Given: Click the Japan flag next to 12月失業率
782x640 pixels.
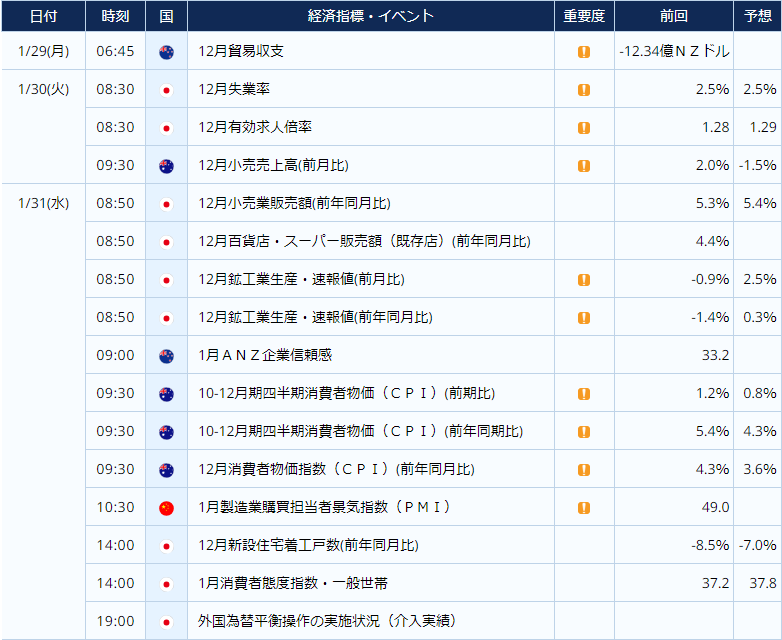Looking at the screenshot, I should tap(166, 90).
